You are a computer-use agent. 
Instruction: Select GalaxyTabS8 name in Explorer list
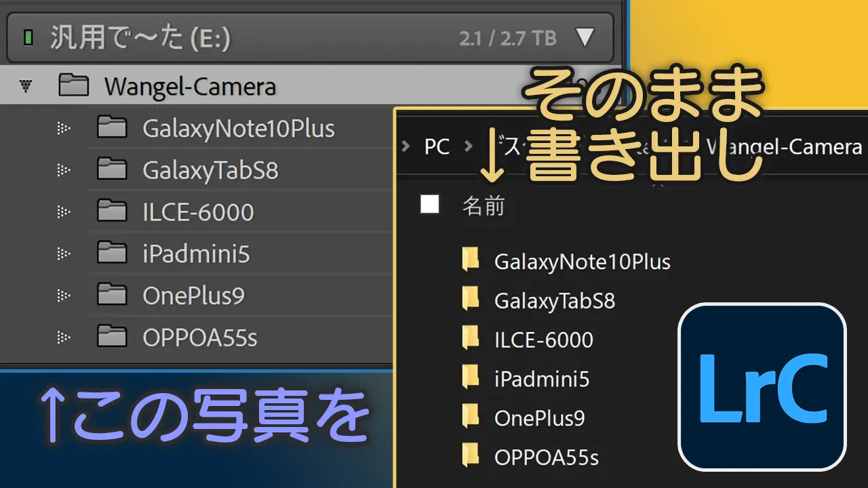click(x=555, y=302)
